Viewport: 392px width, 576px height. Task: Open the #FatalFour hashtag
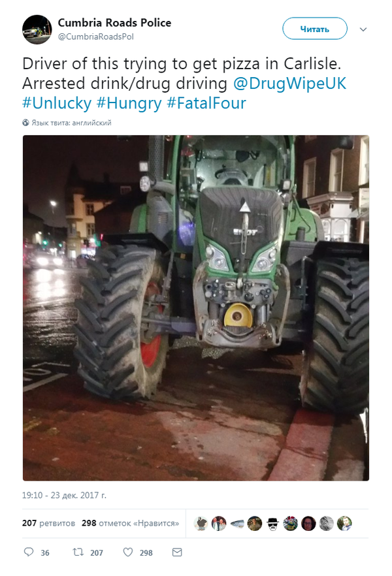click(206, 103)
